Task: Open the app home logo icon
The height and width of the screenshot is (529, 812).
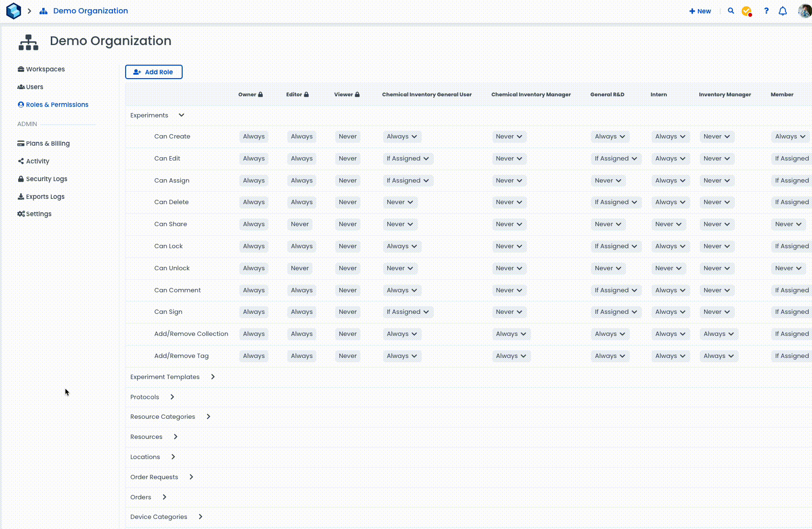Action: (x=13, y=11)
